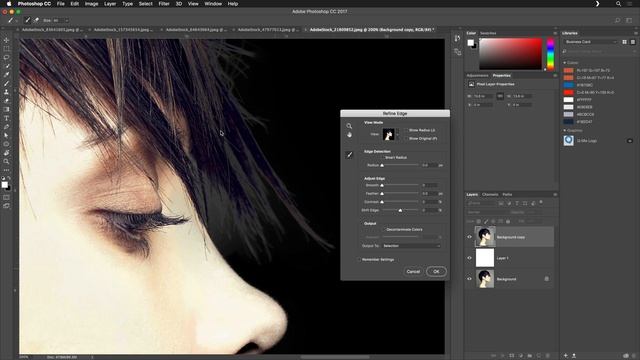Collapse the Colors section in Libraries
Screen dimensions: 640x360
[x=565, y=63]
